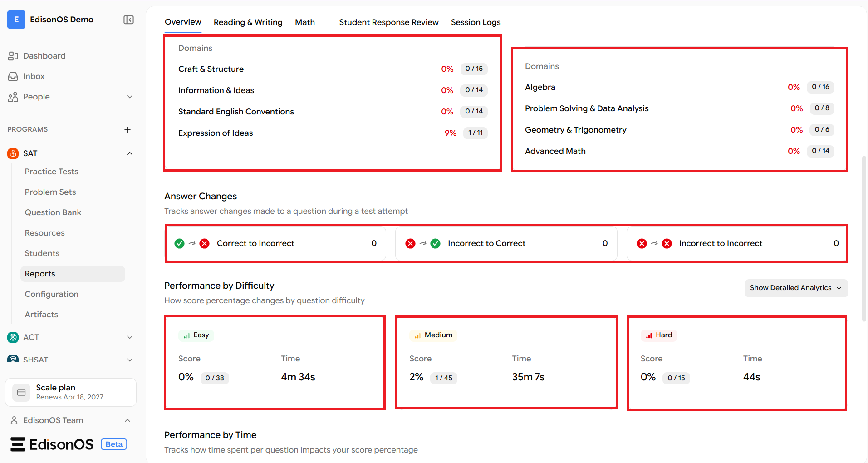Add a new program with plus icon
Viewport: 868px width, 463px height.
[128, 130]
